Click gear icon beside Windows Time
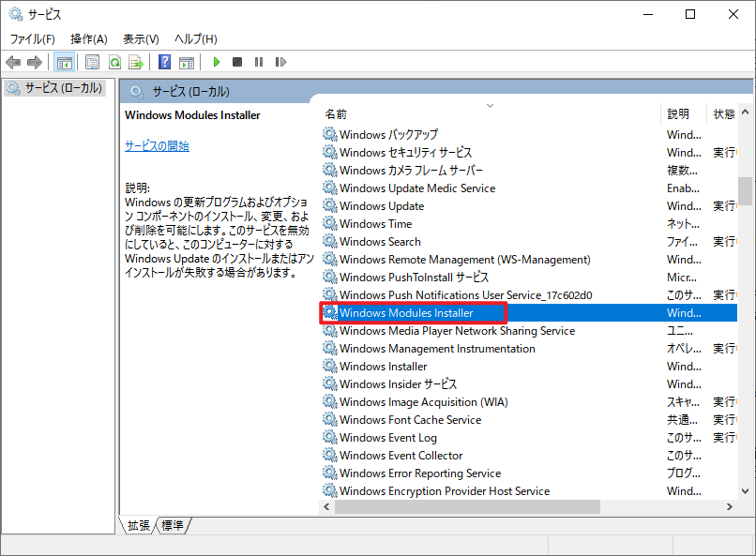The width and height of the screenshot is (756, 556). pyautogui.click(x=330, y=223)
